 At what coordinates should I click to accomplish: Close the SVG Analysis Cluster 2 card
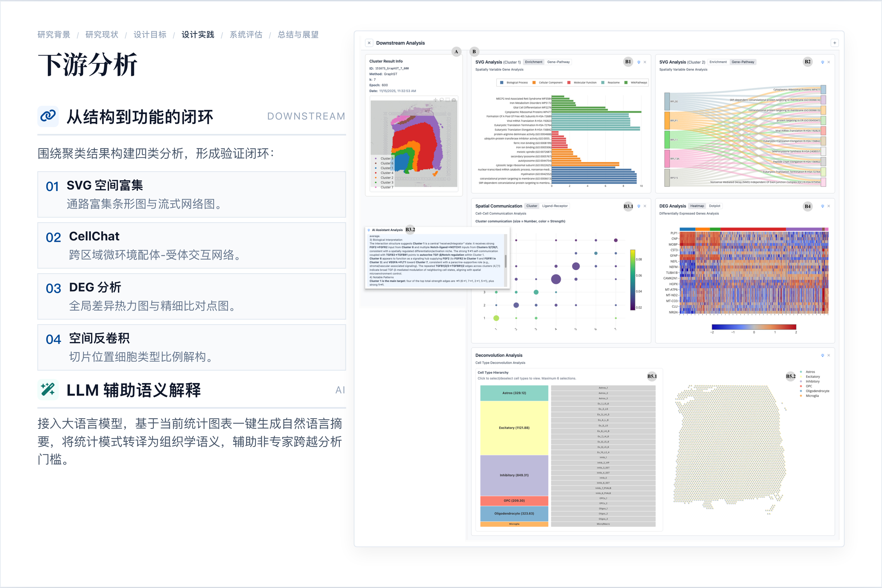[x=829, y=62]
